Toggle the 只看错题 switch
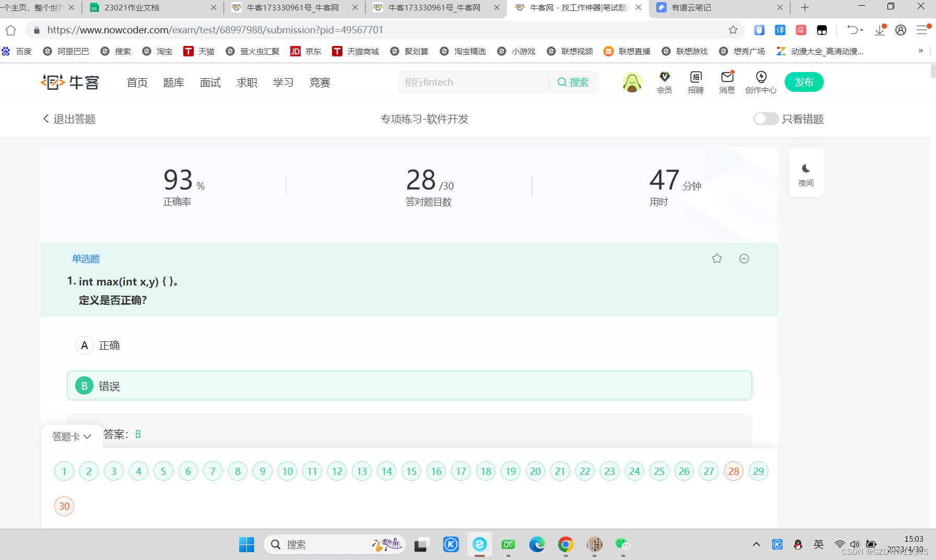This screenshot has width=936, height=560. pyautogui.click(x=766, y=118)
